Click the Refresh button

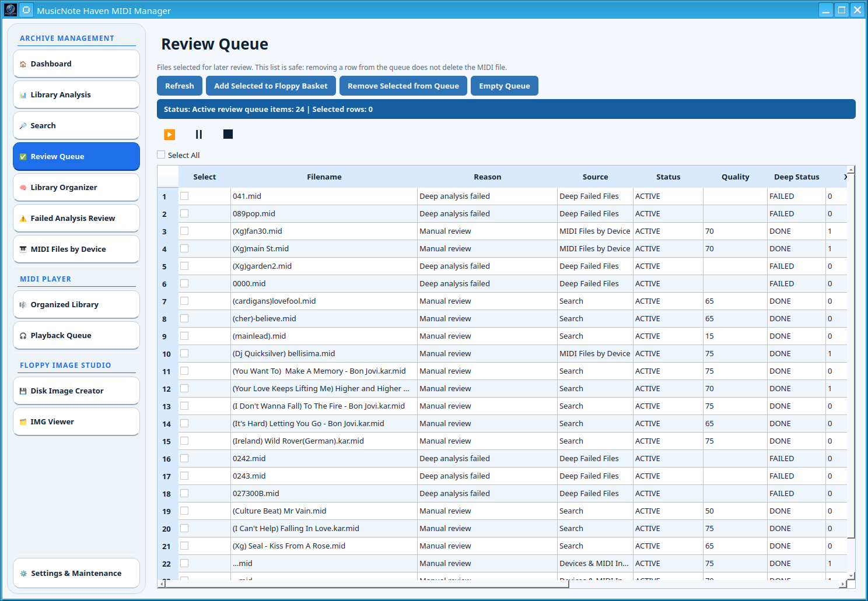tap(180, 86)
